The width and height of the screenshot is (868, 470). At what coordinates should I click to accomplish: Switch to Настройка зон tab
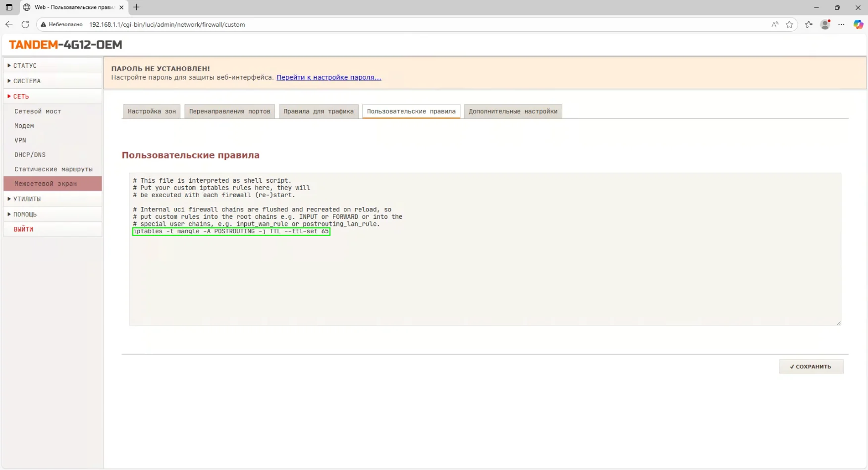(152, 111)
